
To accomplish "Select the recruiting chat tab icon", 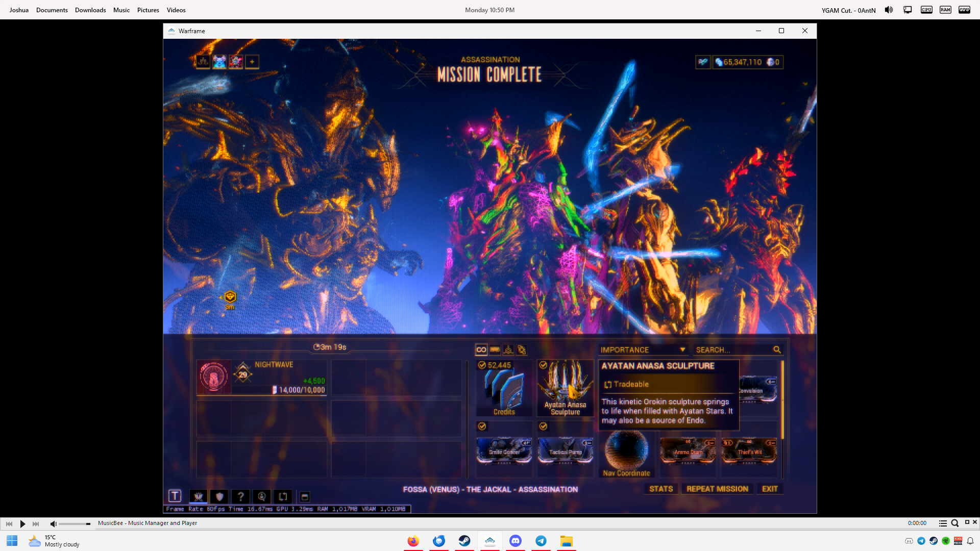I will tap(262, 496).
